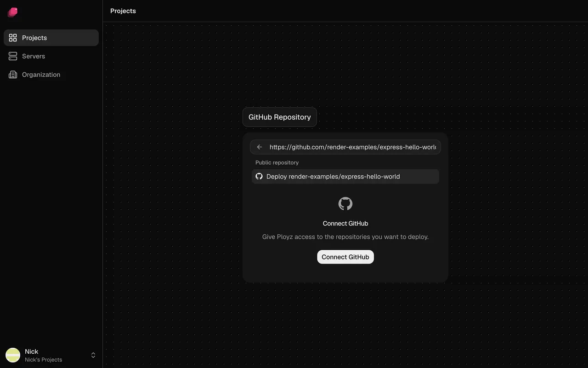This screenshot has height=368, width=588.
Task: Click the white Connect GitHub button
Action: pyautogui.click(x=345, y=257)
